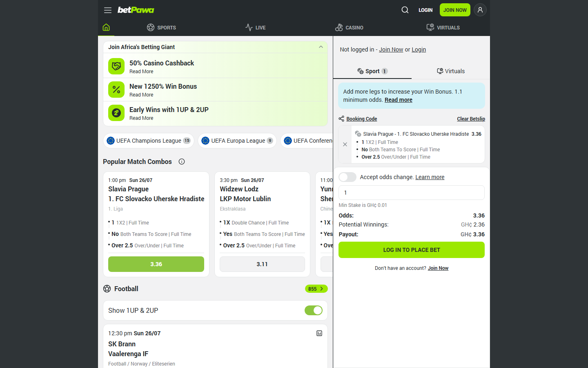The image size is (588, 368).
Task: Read more about Early Wins with 1UP & 2UP
Action: [141, 118]
